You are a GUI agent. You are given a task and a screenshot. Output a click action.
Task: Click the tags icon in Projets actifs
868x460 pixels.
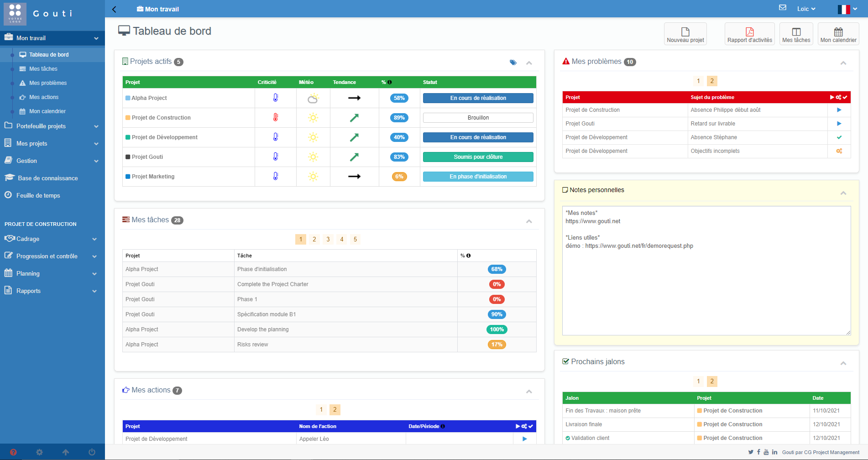(x=513, y=63)
